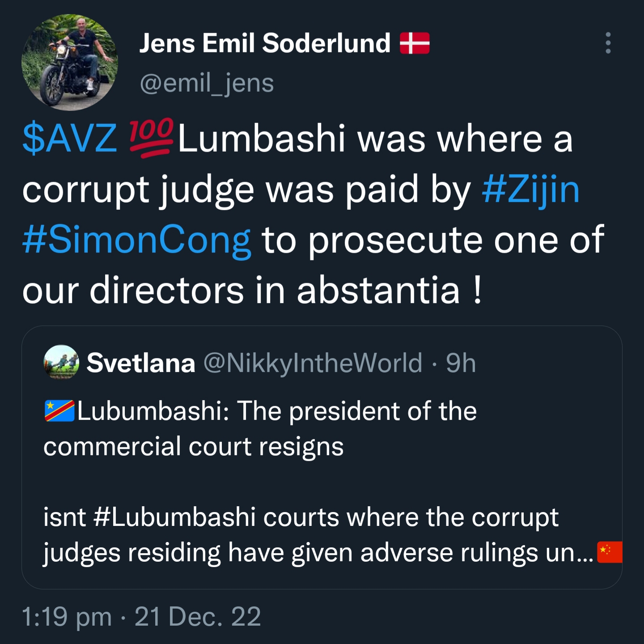This screenshot has height=644, width=644.
Task: Click the quoted tweet's 9h timestamp
Action: [461, 363]
